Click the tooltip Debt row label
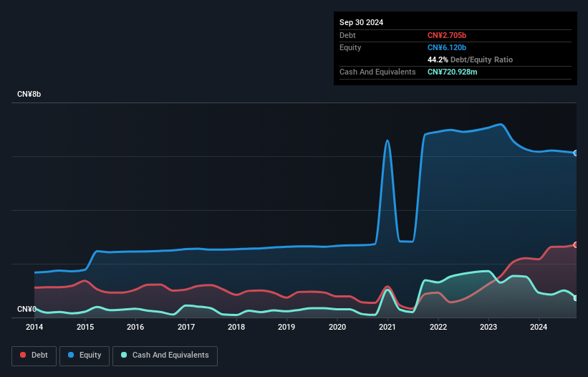 (347, 35)
